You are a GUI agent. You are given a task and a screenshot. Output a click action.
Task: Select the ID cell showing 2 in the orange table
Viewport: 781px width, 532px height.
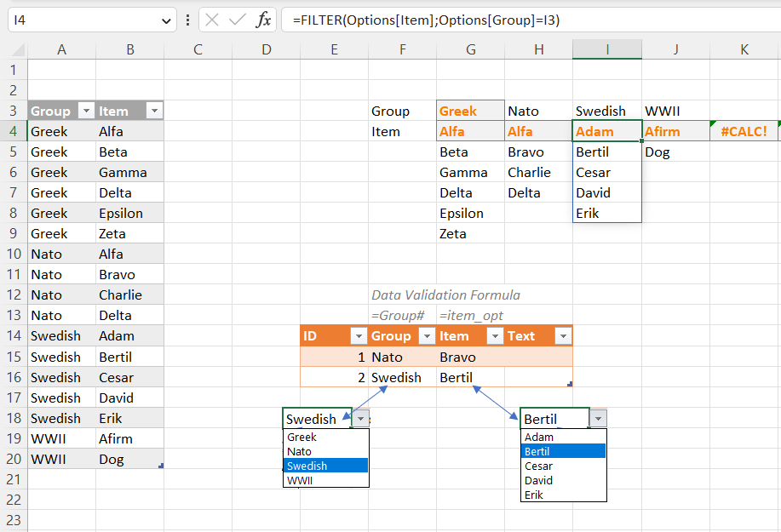[x=334, y=377]
